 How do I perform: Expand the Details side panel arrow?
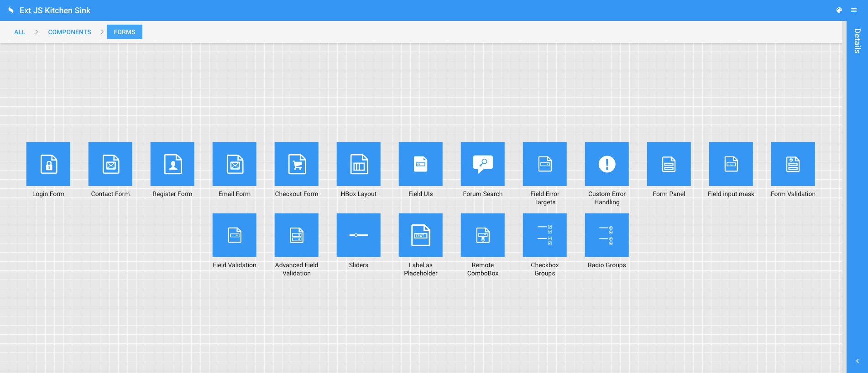[x=858, y=361]
